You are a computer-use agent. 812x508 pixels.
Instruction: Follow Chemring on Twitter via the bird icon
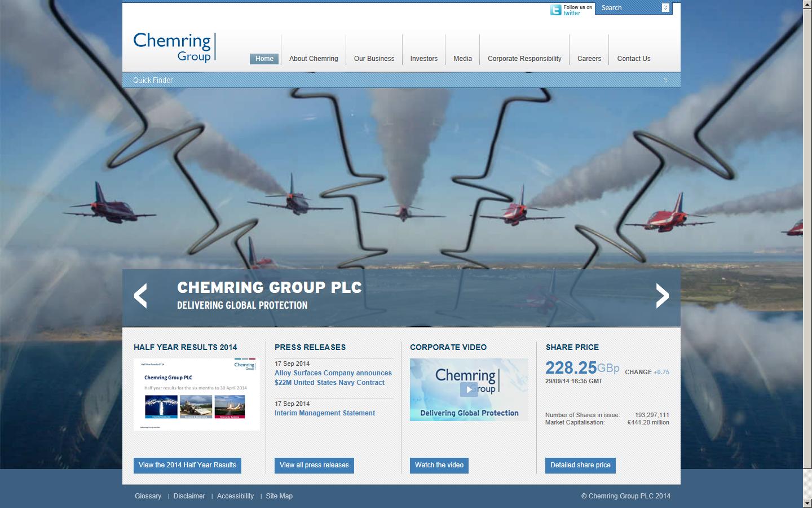coord(555,9)
